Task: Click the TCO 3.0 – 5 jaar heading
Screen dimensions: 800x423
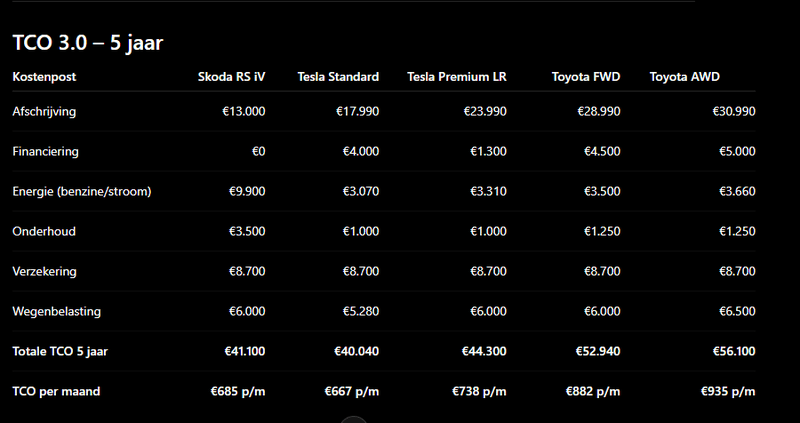Action: click(x=88, y=43)
